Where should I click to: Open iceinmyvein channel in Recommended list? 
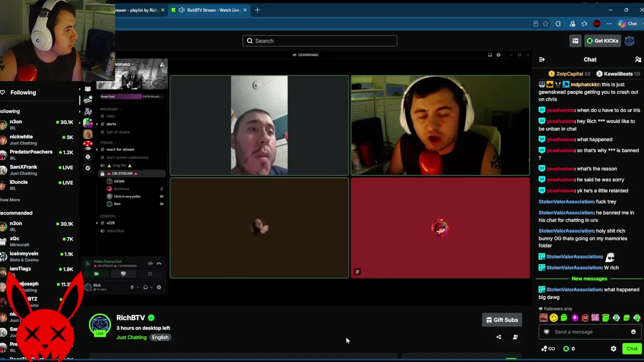37,256
